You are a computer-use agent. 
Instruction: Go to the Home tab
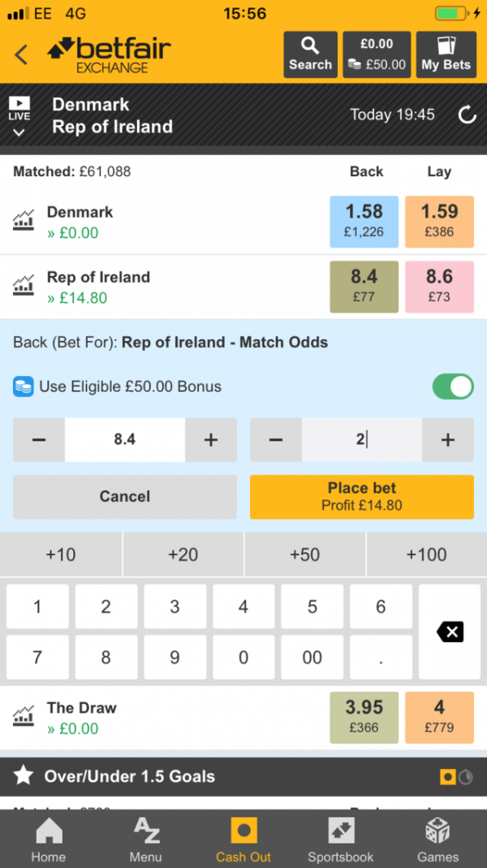pyautogui.click(x=48, y=840)
